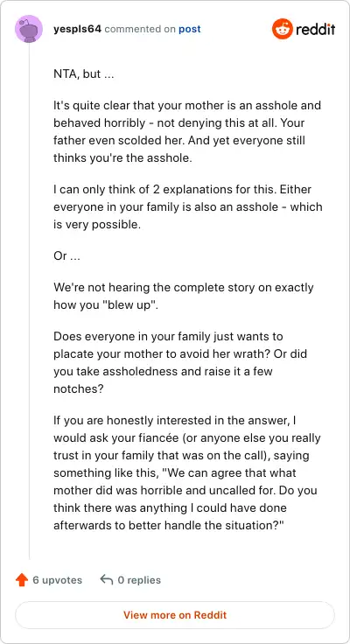
Task: Click the "NTA, but ..." opening line
Action: [84, 73]
